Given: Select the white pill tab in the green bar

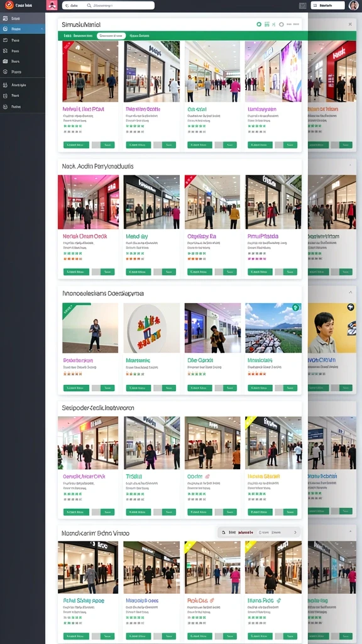Looking at the screenshot, I should 111,36.
